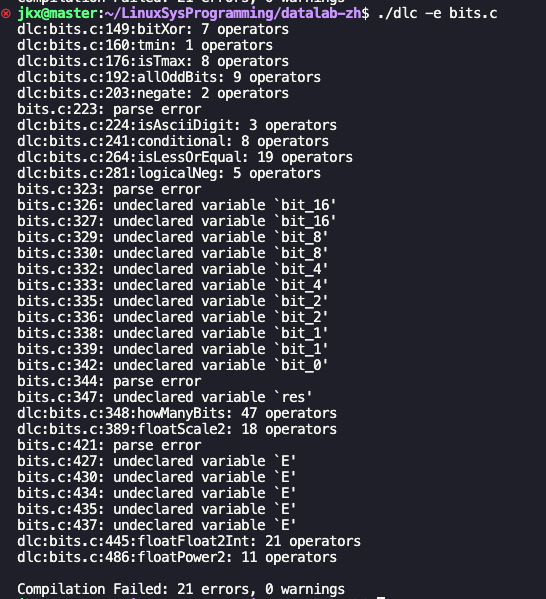Image resolution: width=546 pixels, height=599 pixels.
Task: Click the Compilation Failed summary line
Action: point(181,589)
